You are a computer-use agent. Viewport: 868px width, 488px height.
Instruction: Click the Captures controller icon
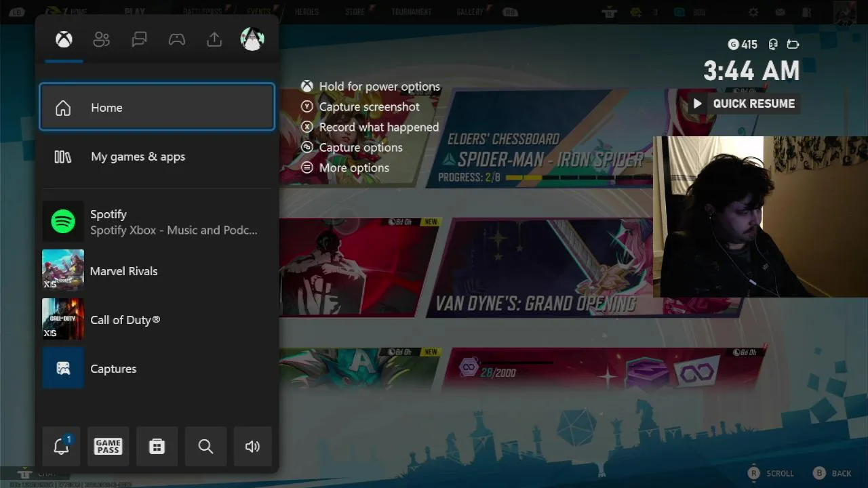(x=63, y=368)
